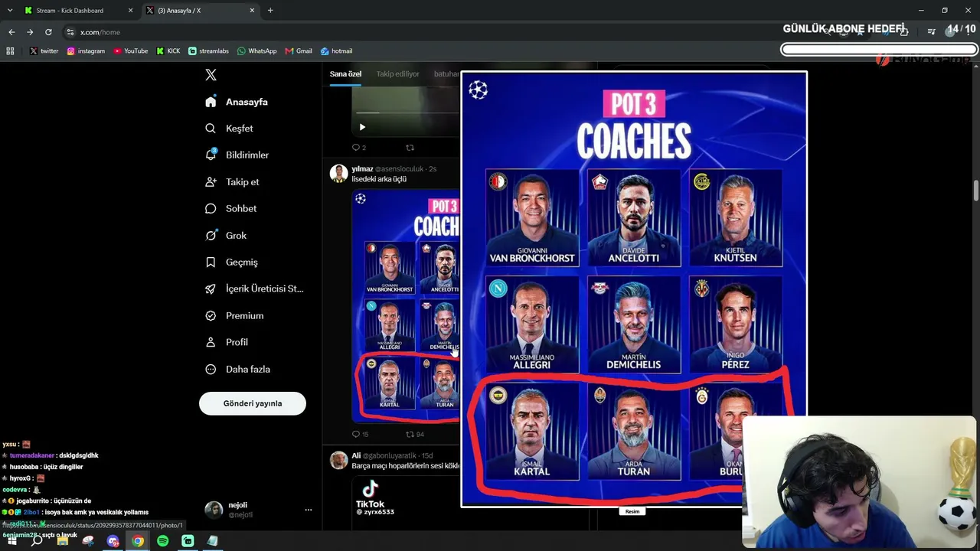
Task: Open File Explorer from taskbar
Action: [63, 541]
